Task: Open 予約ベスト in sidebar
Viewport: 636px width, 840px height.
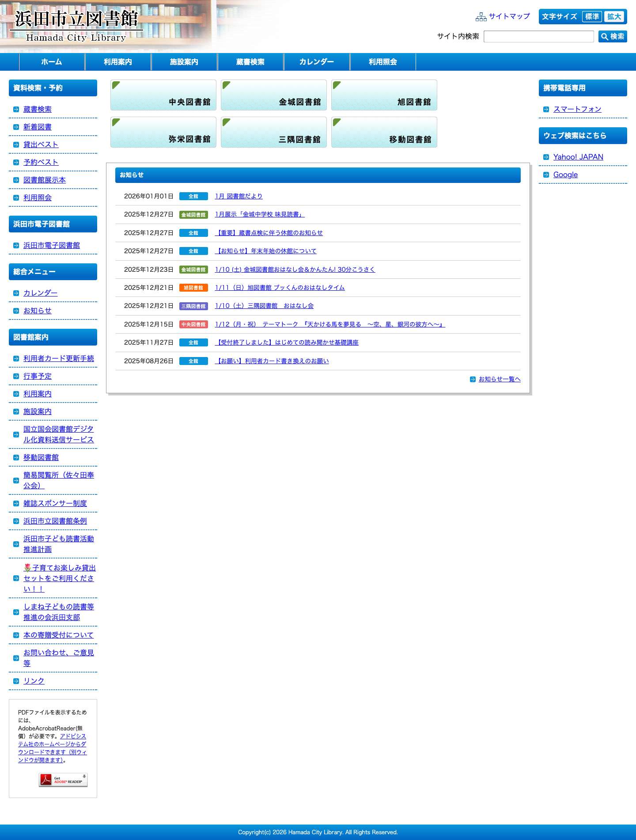Action: [41, 162]
